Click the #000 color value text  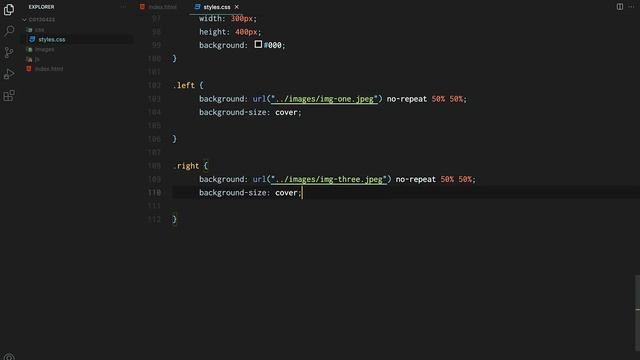[x=272, y=45]
